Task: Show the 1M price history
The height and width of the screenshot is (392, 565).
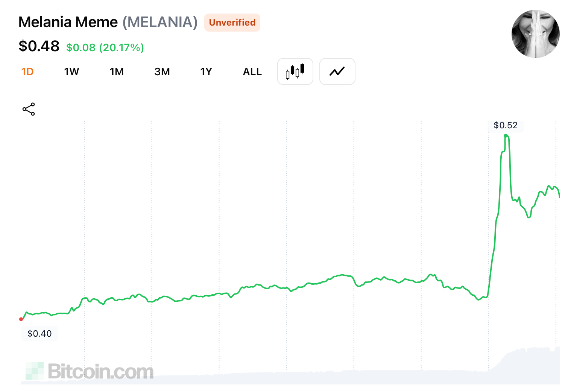Action: coord(117,71)
